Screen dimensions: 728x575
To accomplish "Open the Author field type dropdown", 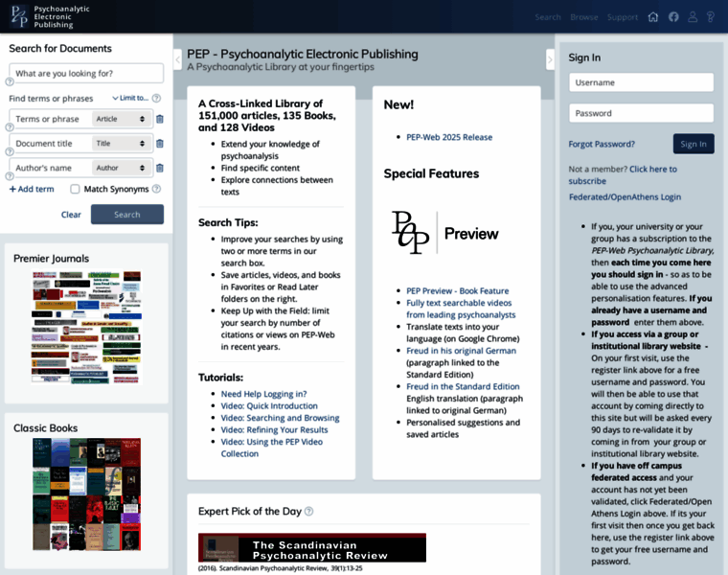I will (x=121, y=168).
